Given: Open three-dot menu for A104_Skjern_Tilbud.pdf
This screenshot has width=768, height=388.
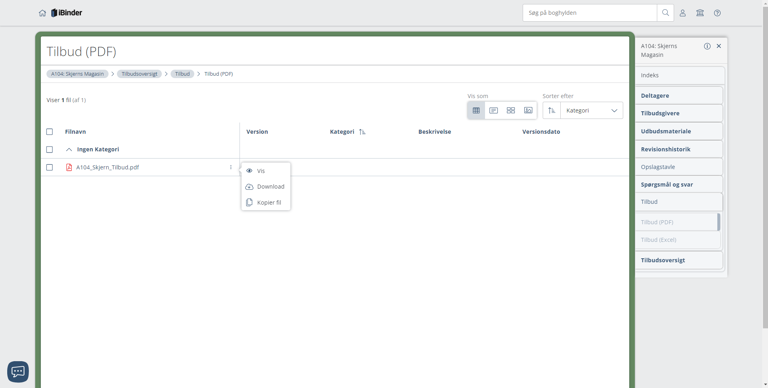Looking at the screenshot, I should click(231, 167).
